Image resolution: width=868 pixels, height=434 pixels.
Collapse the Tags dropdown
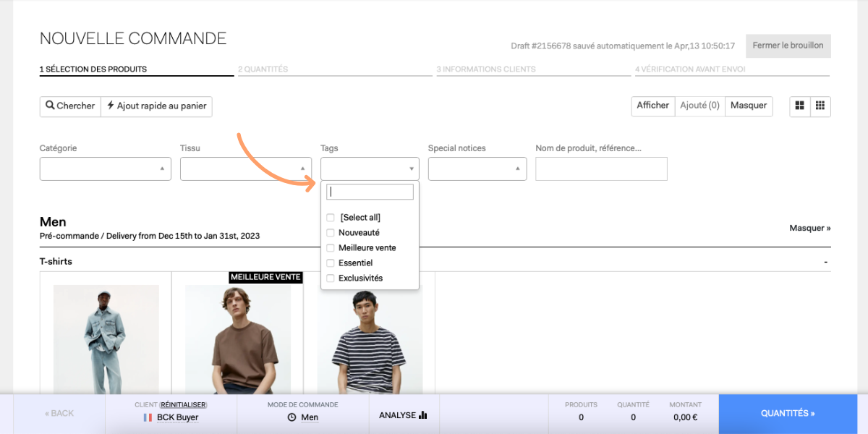point(370,169)
